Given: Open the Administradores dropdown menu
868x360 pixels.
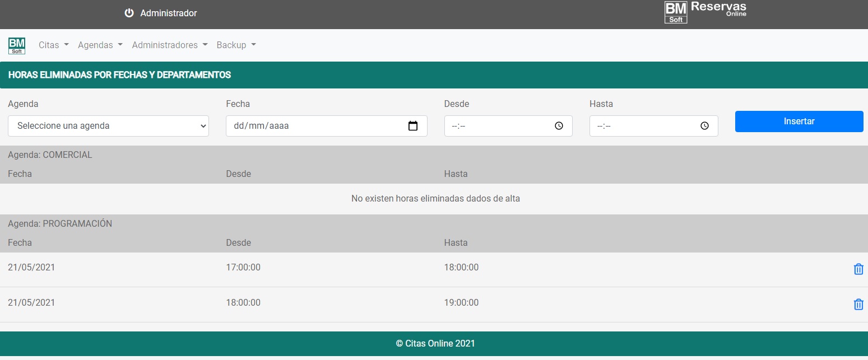Looking at the screenshot, I should (170, 45).
